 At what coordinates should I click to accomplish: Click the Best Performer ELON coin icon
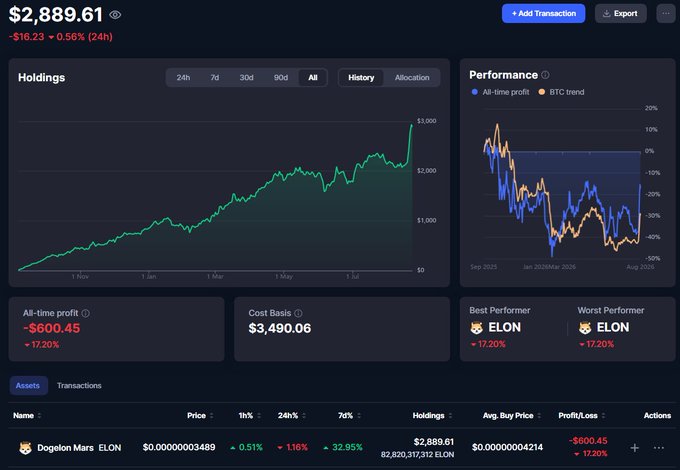[477, 328]
